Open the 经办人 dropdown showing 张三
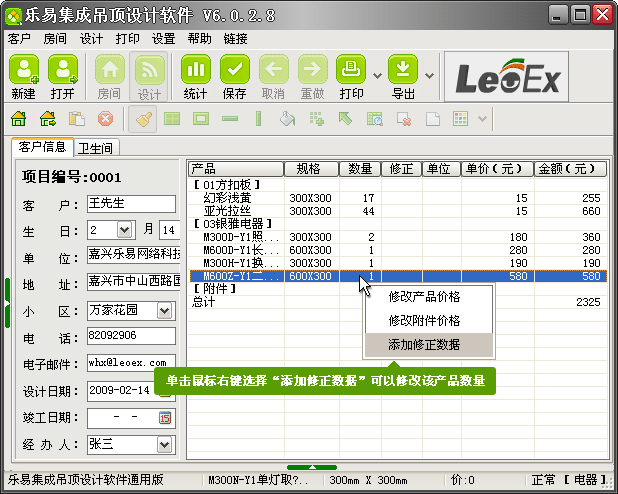 [x=165, y=443]
